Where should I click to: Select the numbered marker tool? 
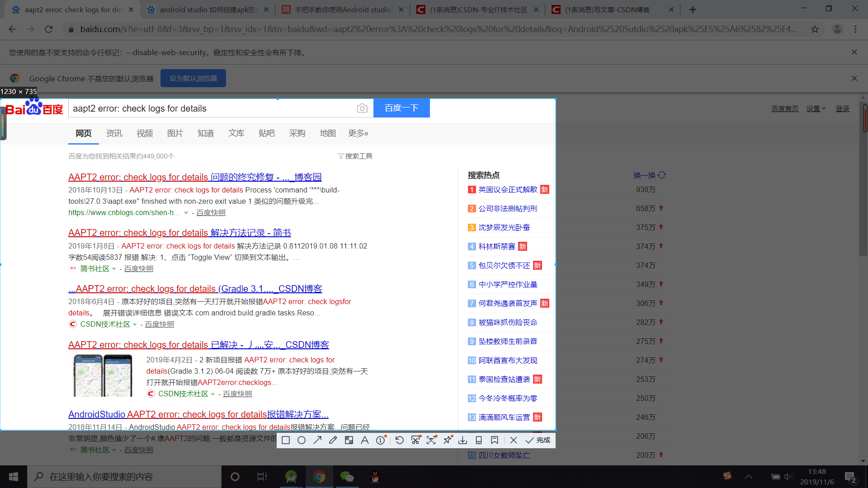tap(381, 440)
